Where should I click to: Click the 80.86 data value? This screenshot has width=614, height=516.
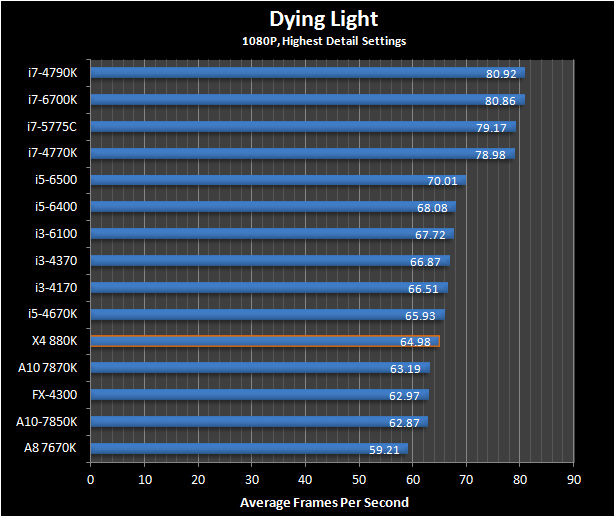(x=500, y=101)
